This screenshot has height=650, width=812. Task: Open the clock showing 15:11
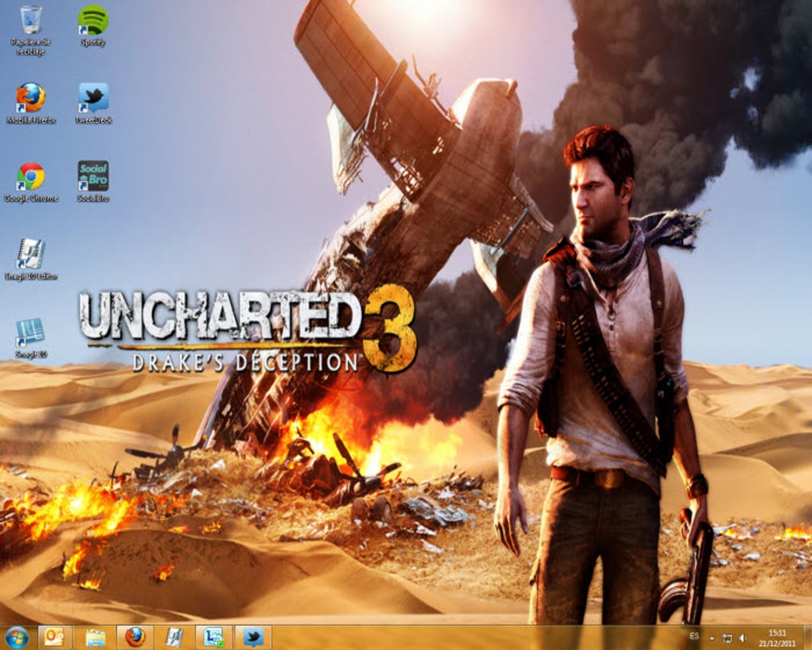777,638
